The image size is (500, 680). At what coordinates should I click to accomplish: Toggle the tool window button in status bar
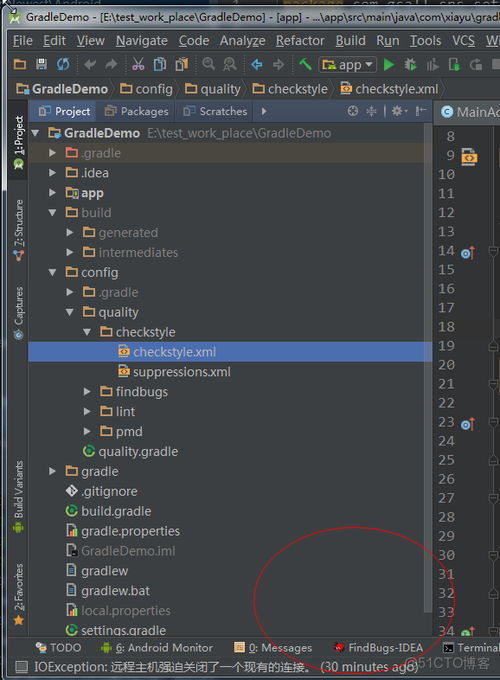pyautogui.click(x=21, y=667)
